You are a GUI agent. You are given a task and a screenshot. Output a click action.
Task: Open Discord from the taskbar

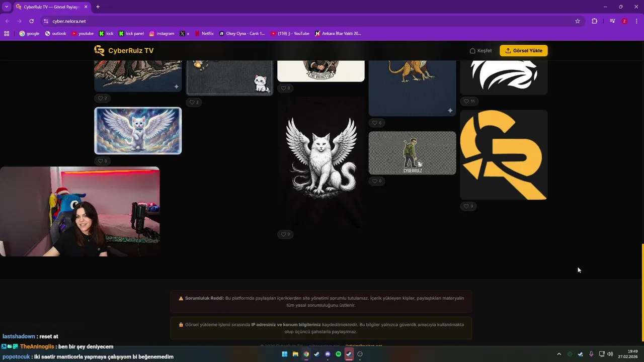click(328, 354)
